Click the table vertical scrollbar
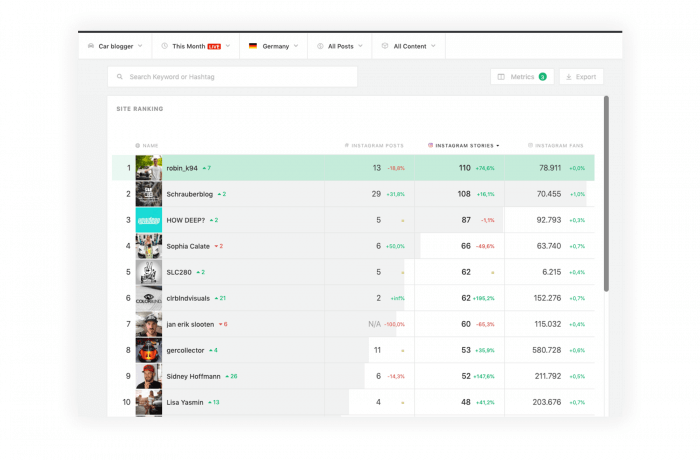This screenshot has width=700, height=460. point(606,194)
